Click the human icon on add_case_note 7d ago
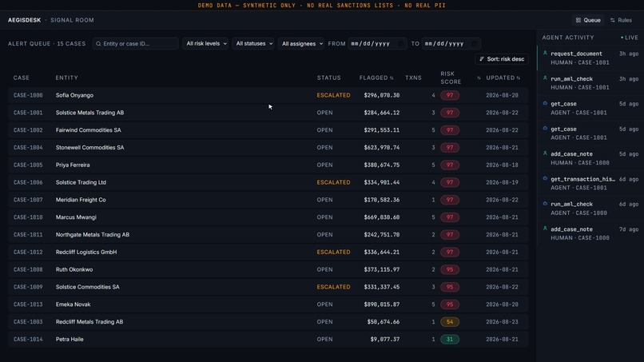Viewport: 644px width, 362px height. (x=545, y=229)
